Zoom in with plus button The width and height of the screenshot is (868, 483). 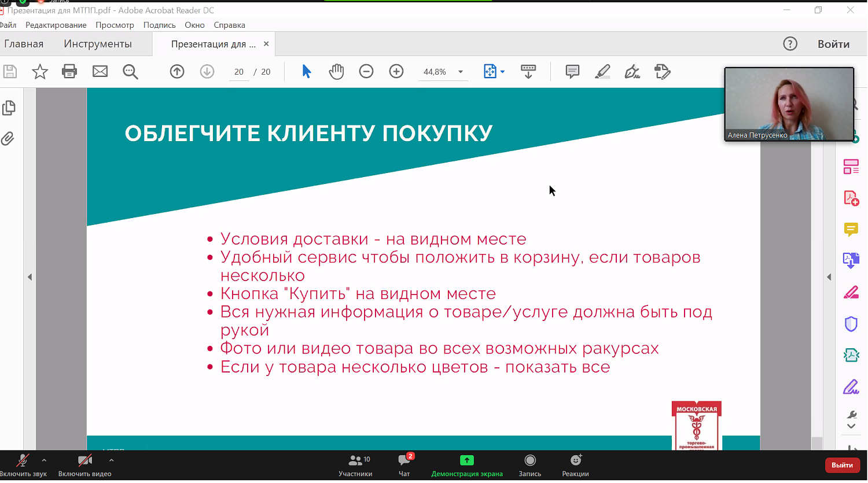(x=396, y=72)
